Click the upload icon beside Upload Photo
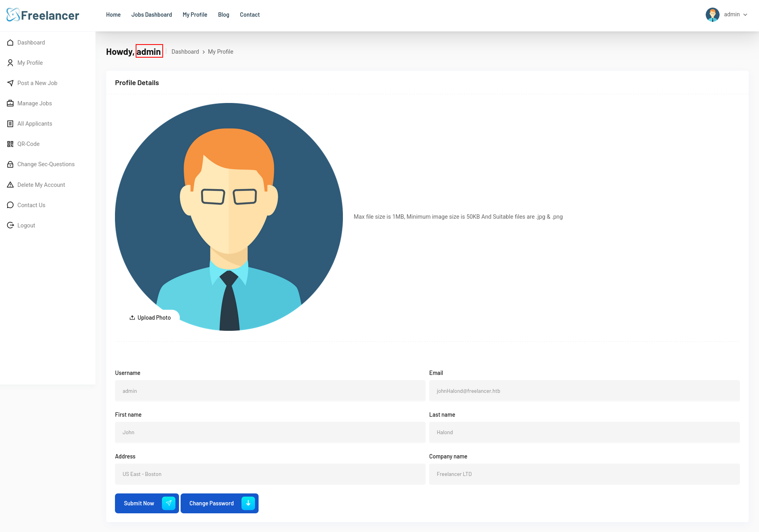This screenshot has width=759, height=532. point(132,318)
